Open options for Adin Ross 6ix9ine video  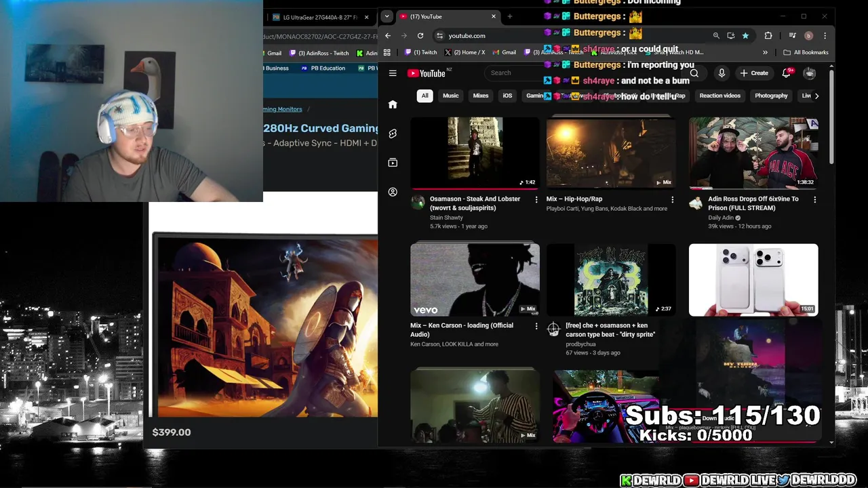click(815, 199)
